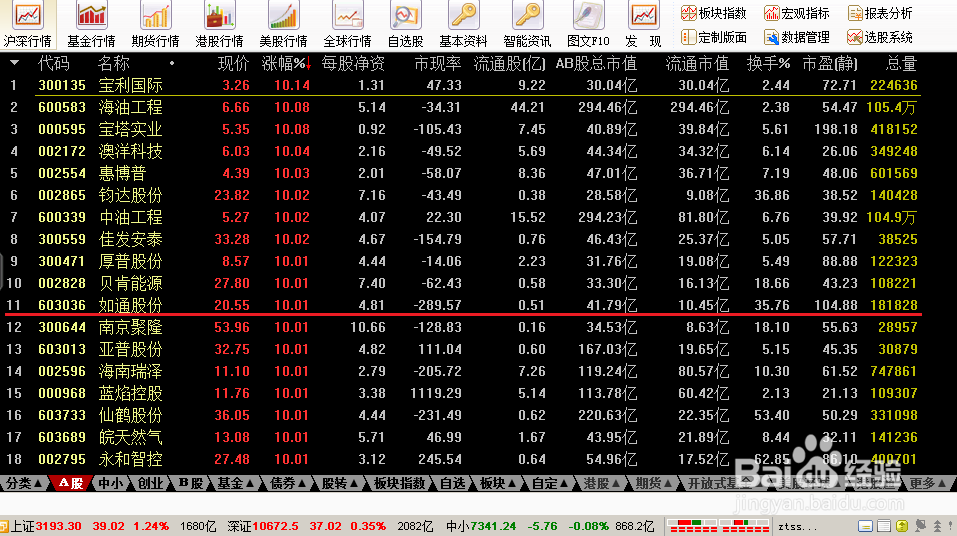
Task: Open the table corner dropdown triangle
Action: click(x=14, y=63)
